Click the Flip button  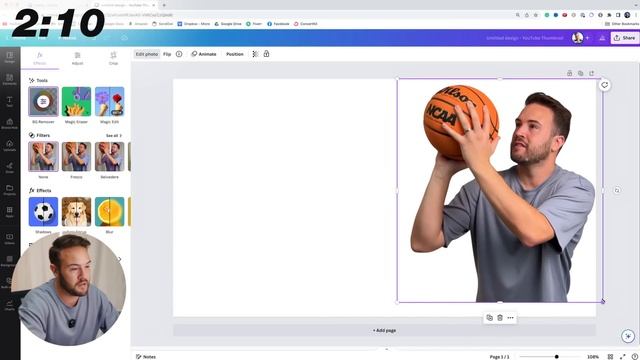click(167, 54)
